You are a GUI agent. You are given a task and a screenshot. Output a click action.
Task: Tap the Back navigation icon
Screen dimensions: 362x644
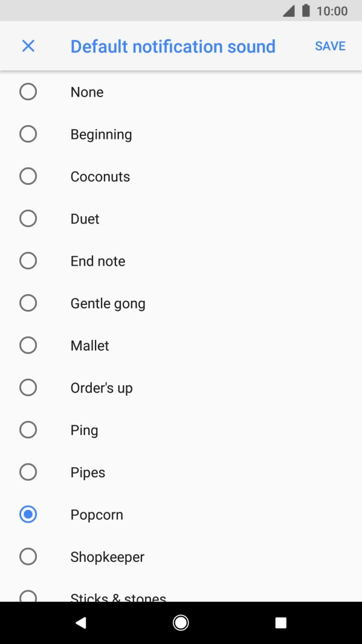click(x=82, y=622)
